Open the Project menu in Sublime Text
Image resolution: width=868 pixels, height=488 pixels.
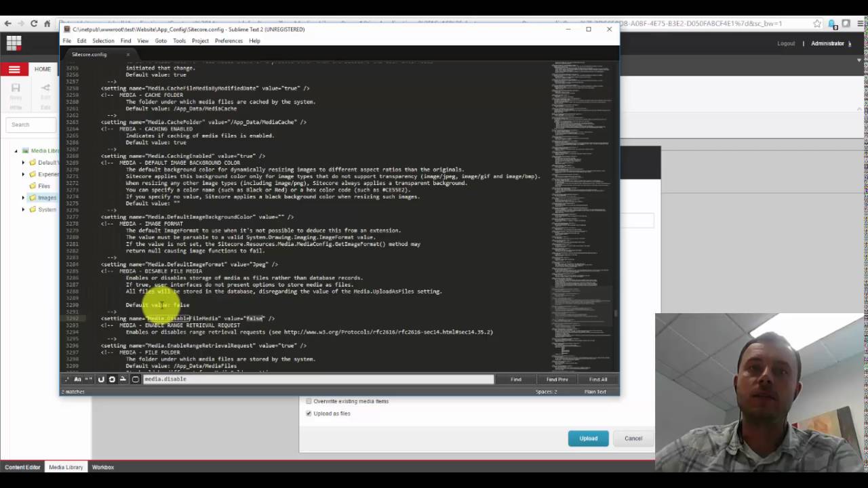click(x=200, y=41)
